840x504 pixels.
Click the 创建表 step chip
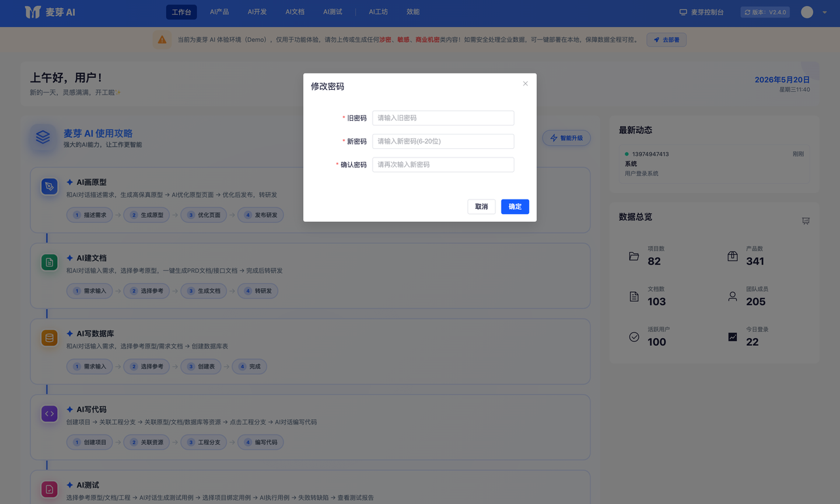click(x=201, y=366)
